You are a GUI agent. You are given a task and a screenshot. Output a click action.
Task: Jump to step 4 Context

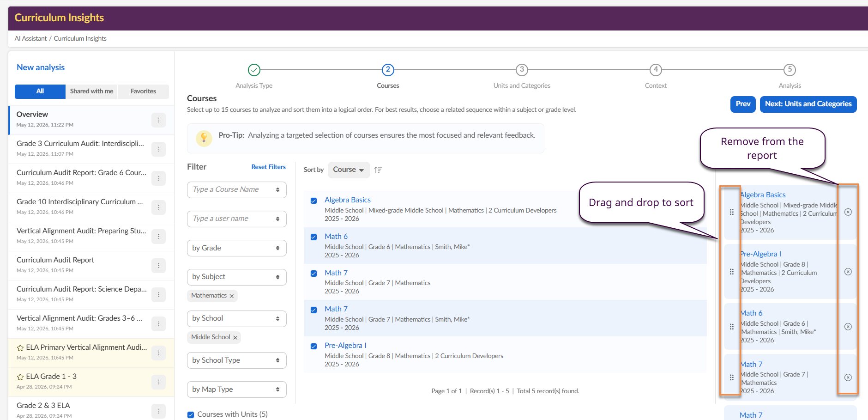click(656, 70)
